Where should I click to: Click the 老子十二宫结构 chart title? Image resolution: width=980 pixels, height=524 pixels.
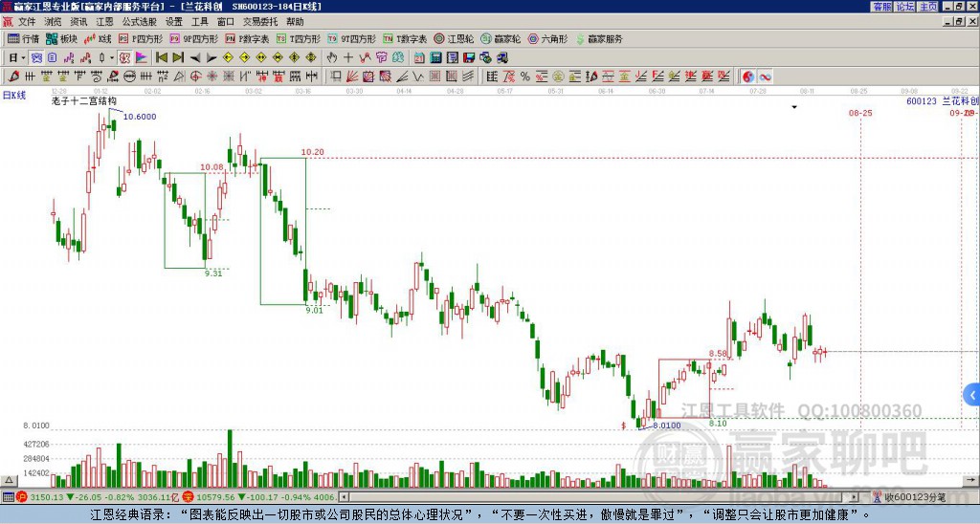click(x=83, y=100)
